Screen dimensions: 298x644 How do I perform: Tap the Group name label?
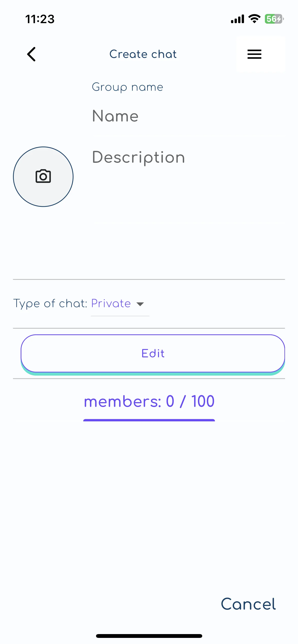(127, 87)
